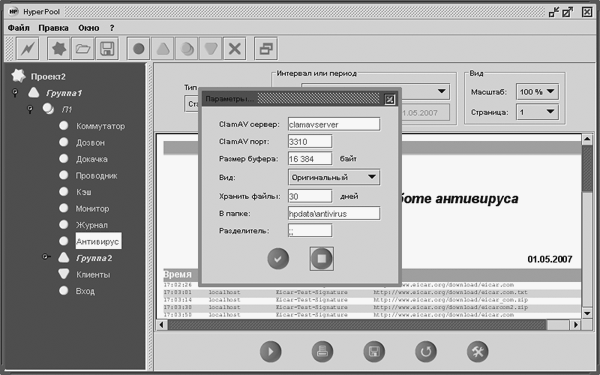600x375 pixels.
Task: Open the Масштаб 100 % dropdown
Action: (x=537, y=92)
